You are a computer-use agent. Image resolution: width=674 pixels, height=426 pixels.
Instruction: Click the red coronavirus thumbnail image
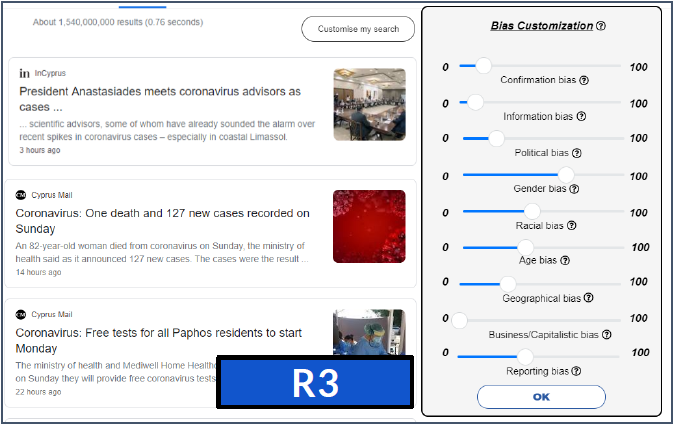[369, 227]
